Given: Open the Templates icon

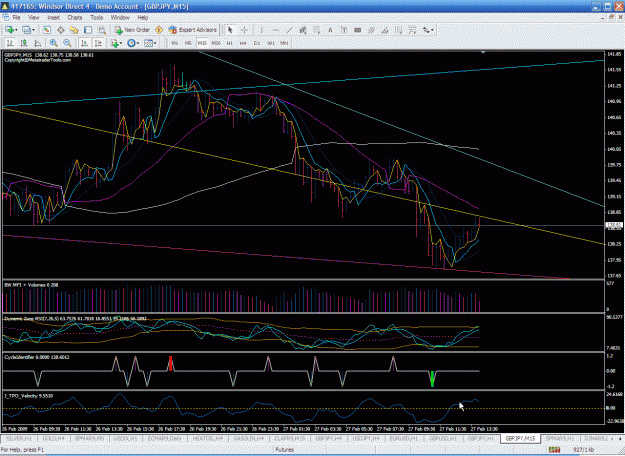Looking at the screenshot, I should click(148, 43).
